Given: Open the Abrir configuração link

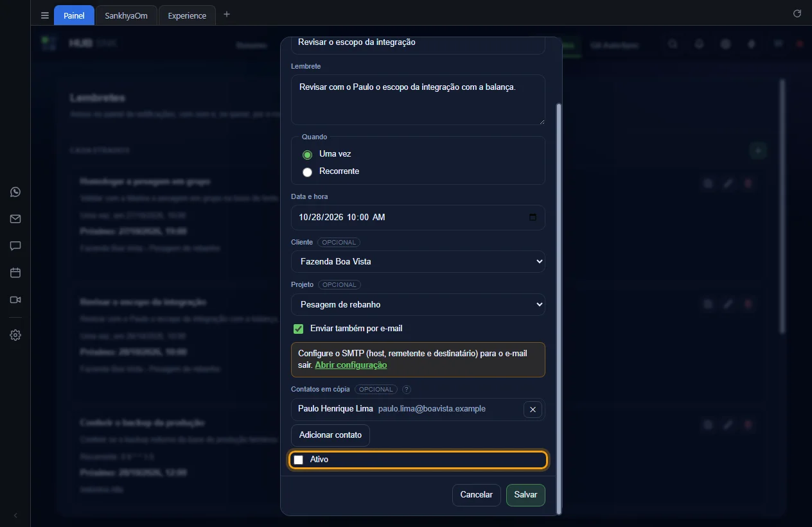Looking at the screenshot, I should [351, 365].
